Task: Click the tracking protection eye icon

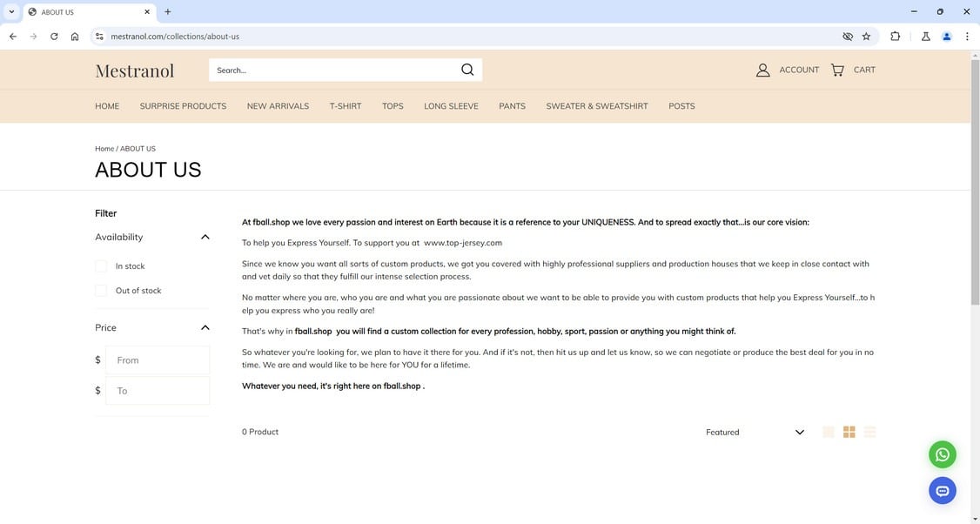Action: [x=848, y=37]
